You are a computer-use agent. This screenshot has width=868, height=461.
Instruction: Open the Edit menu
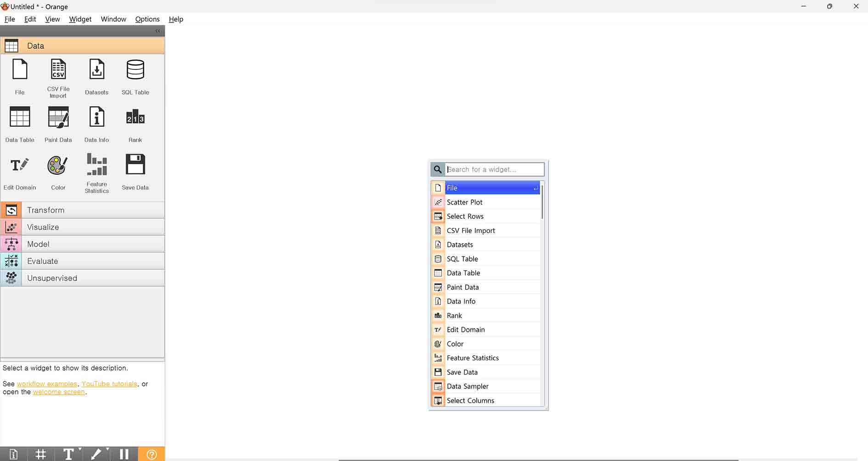[30, 19]
